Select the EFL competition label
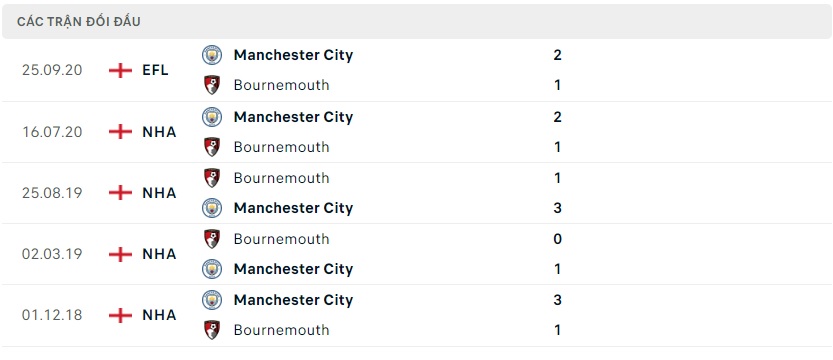Screen dimensions: 833x360 point(155,70)
